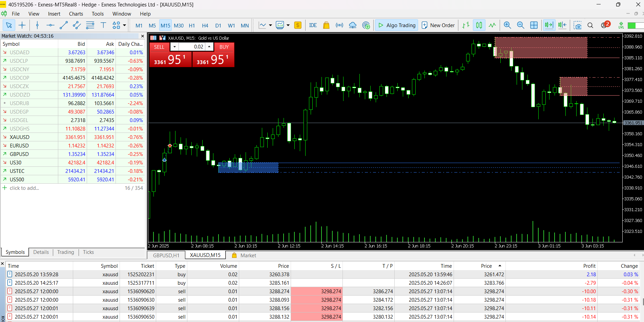Expand the chart type dropdown arrow
Viewport: 644px width, 322px height.
[x=270, y=25]
